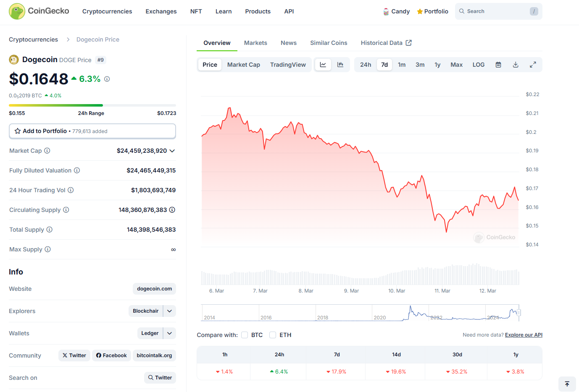Switch to candlestick chart view icon
This screenshot has height=392, width=579.
coord(340,65)
